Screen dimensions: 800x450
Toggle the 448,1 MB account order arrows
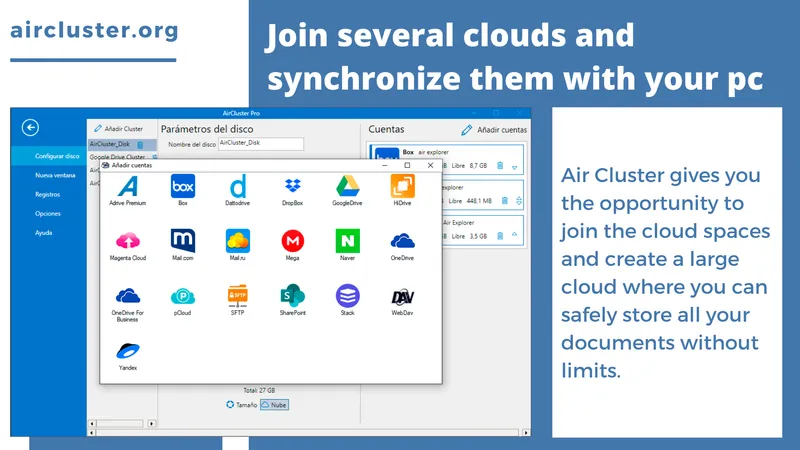519,201
